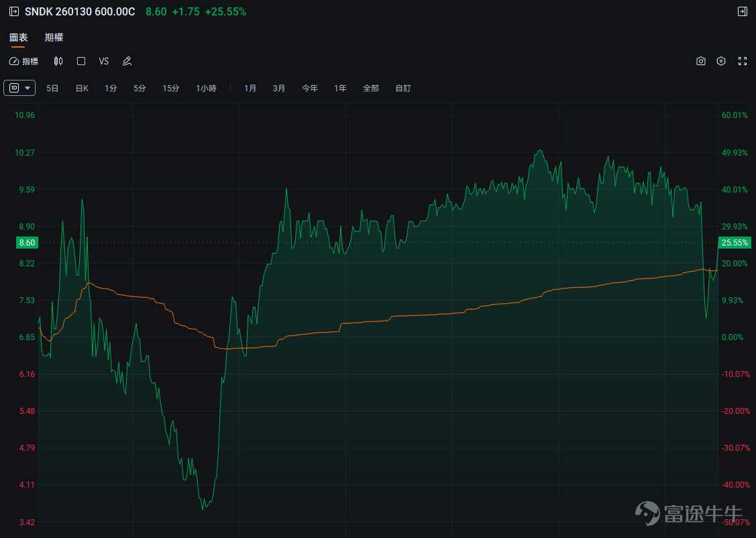Open the 自訂 custom range
Viewport: 756px width, 538px height.
pos(403,89)
